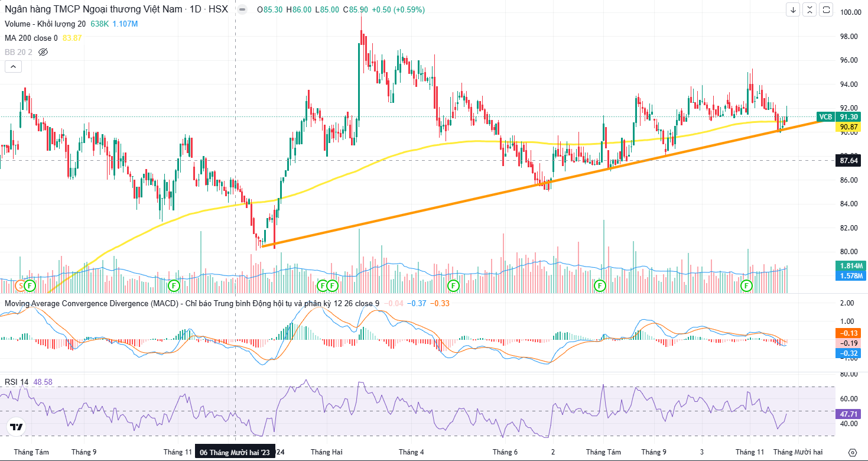Click the symbol title Ngân hàng TMCP Ngoại thương Việt Nam
This screenshot has height=461, width=868.
click(x=92, y=10)
